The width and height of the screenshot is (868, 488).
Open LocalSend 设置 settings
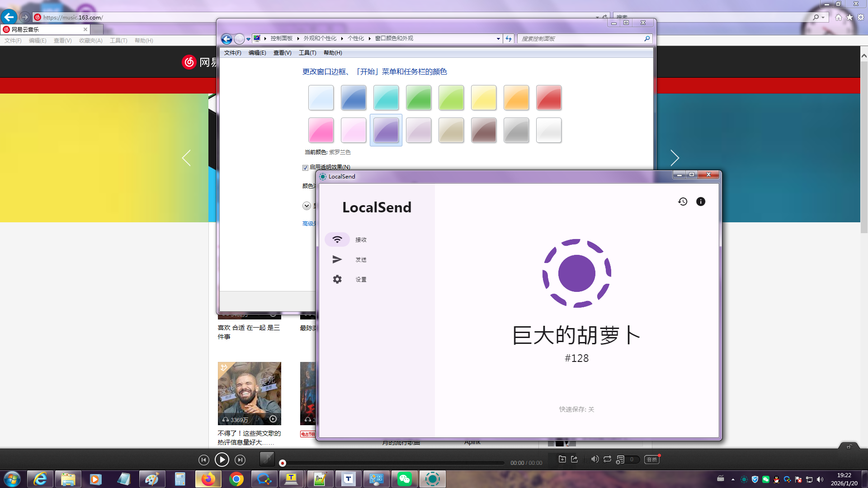(x=348, y=279)
